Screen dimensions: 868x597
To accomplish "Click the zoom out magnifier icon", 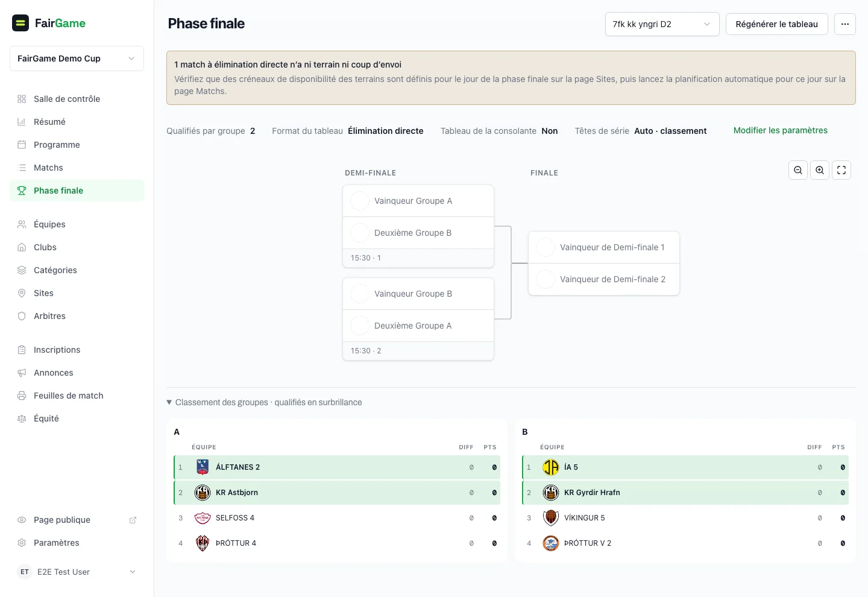I will point(798,170).
